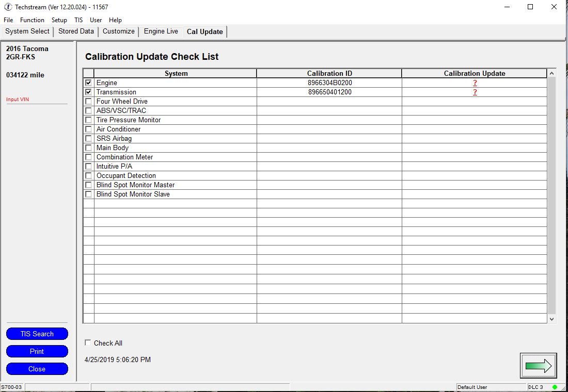Click the Air Conditioner row label
The width and height of the screenshot is (568, 392).
[118, 129]
